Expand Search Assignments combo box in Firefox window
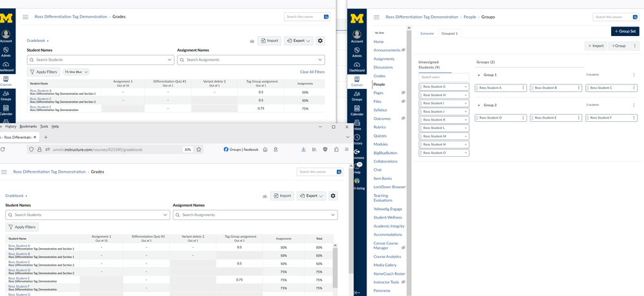 [x=333, y=215]
